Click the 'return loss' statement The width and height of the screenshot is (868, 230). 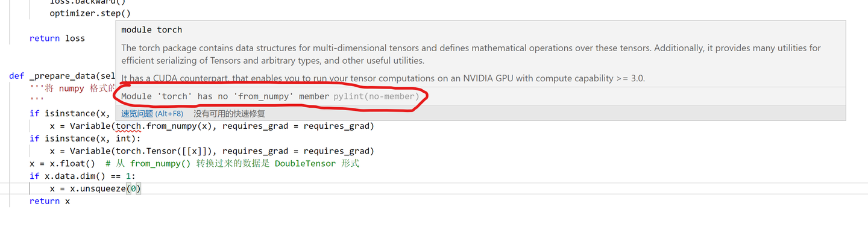click(57, 38)
